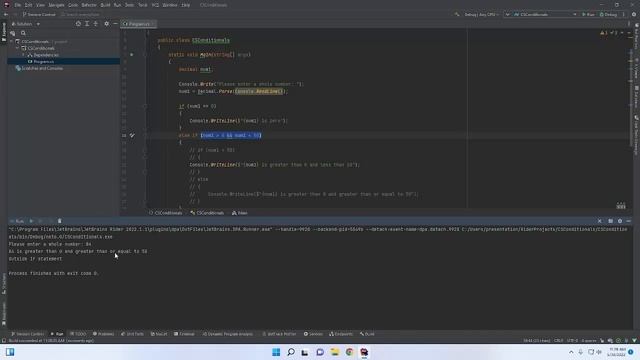Open the File menu

click(x=18, y=5)
